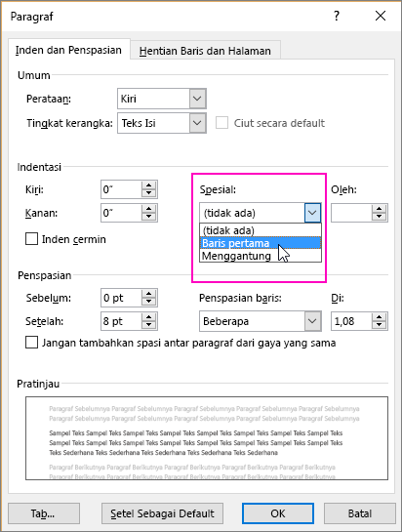The height and width of the screenshot is (532, 402).
Task: Check Jangan tambahkan spasi antar paragraf
Action: pyautogui.click(x=31, y=343)
